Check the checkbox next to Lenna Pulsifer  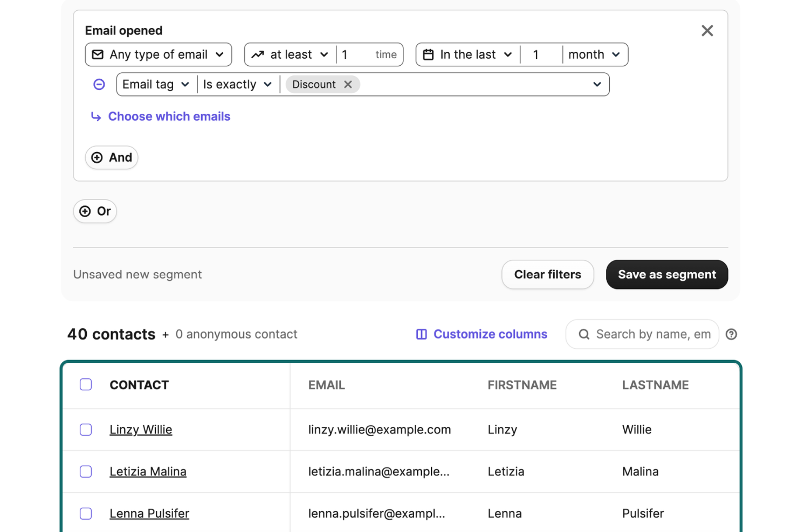click(86, 514)
